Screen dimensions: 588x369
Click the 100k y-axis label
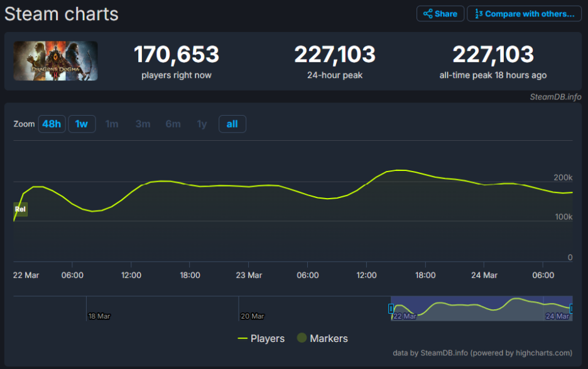click(x=563, y=217)
